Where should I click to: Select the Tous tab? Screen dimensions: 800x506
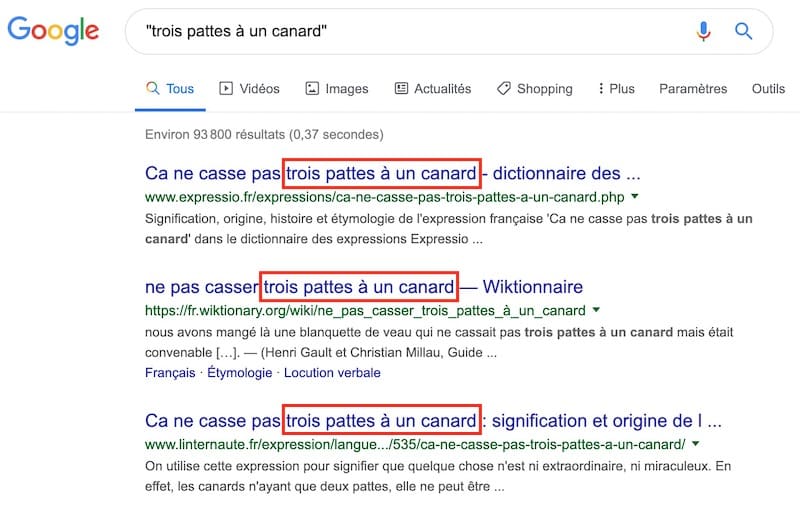click(x=170, y=89)
